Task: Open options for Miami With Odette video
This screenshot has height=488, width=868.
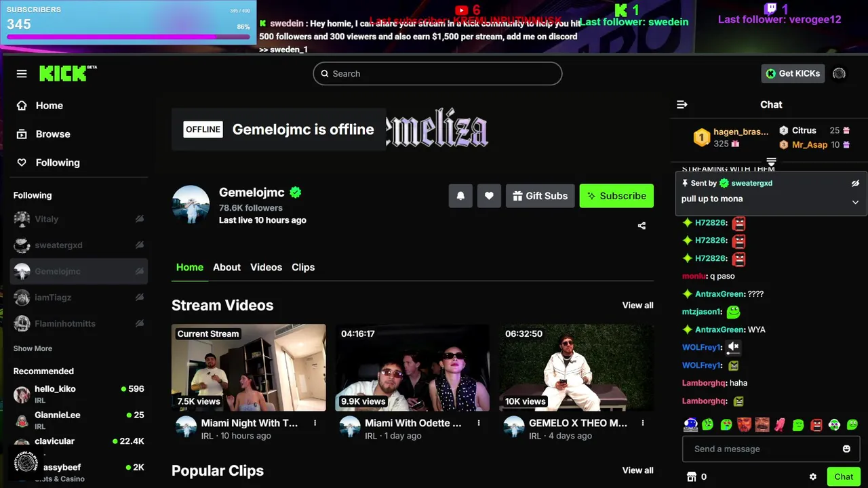Action: 479,423
